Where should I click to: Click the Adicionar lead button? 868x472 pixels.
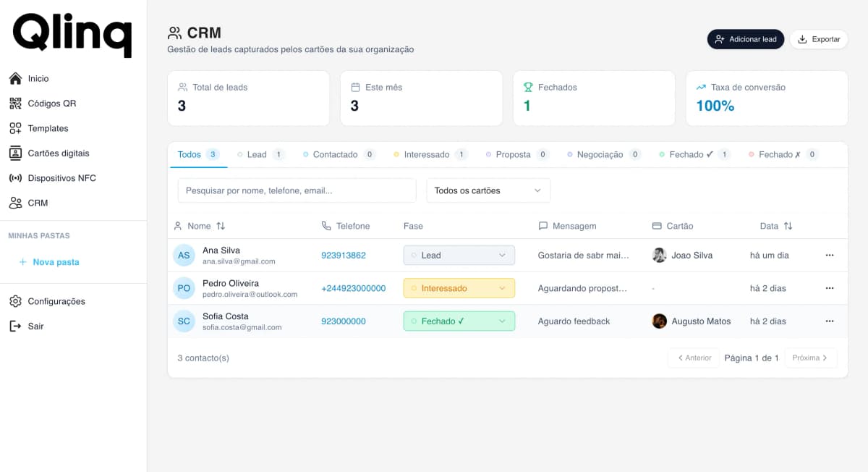[746, 39]
